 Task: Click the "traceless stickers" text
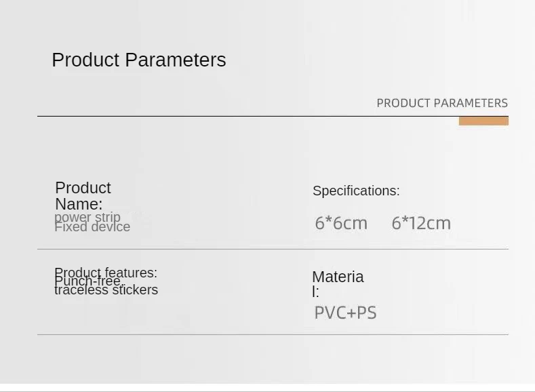click(106, 291)
